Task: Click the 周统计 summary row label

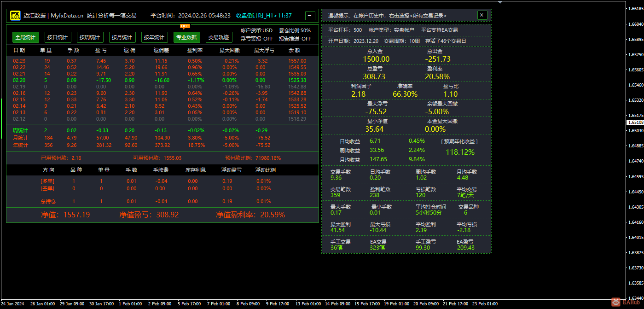Action: pyautogui.click(x=20, y=131)
